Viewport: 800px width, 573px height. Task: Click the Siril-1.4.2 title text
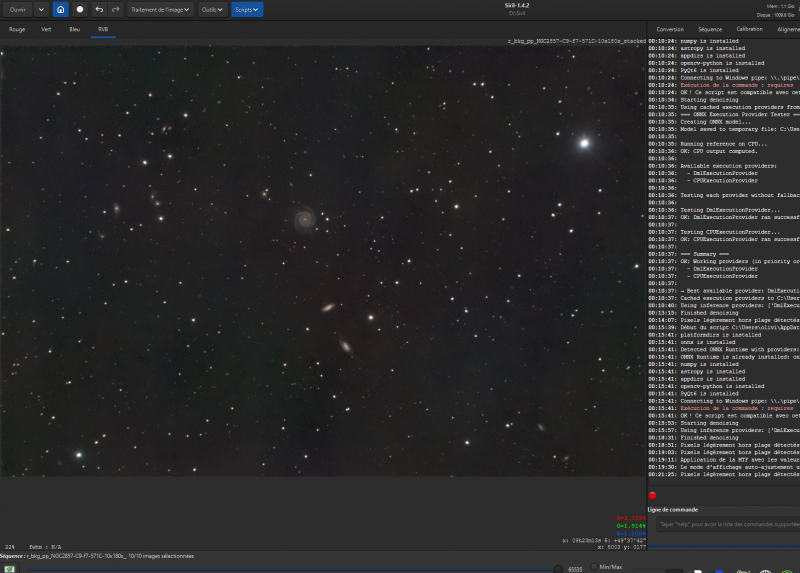click(517, 6)
